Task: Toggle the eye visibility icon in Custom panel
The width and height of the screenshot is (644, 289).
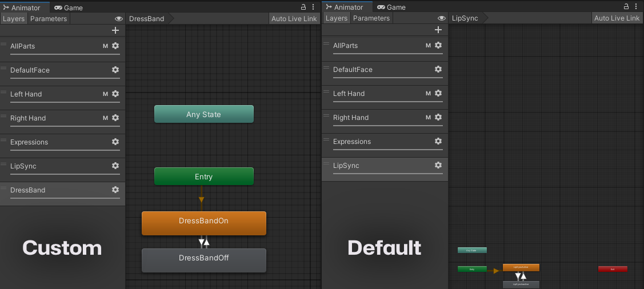Action: pyautogui.click(x=119, y=19)
